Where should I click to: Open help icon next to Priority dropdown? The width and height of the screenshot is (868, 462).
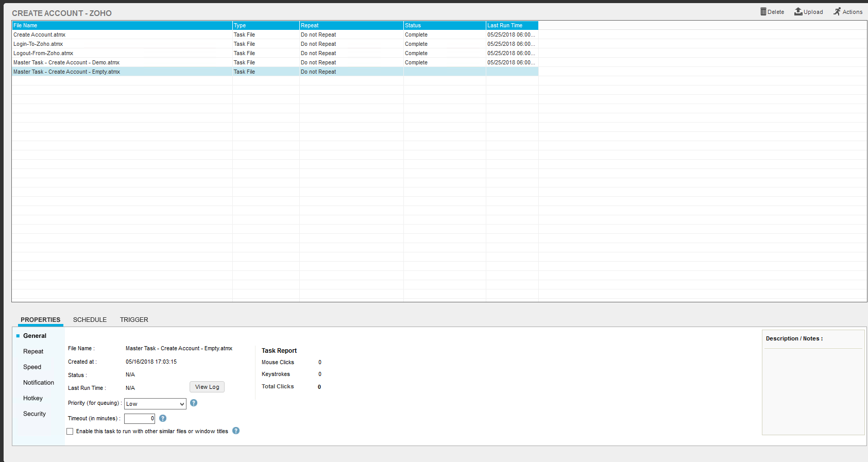pyautogui.click(x=194, y=403)
